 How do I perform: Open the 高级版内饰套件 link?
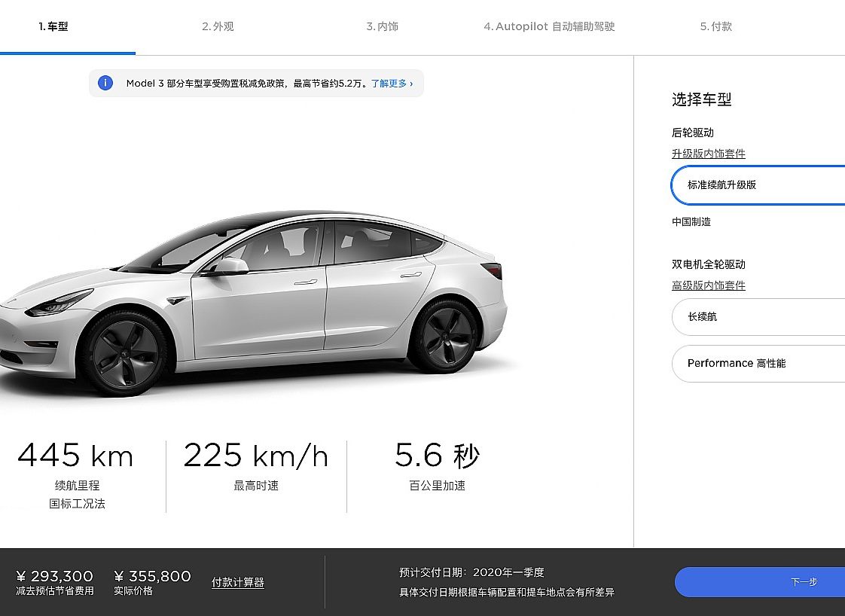point(708,285)
